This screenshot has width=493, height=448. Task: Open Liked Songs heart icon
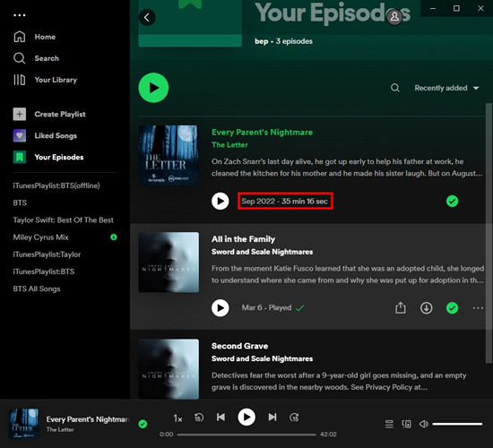[x=20, y=135]
